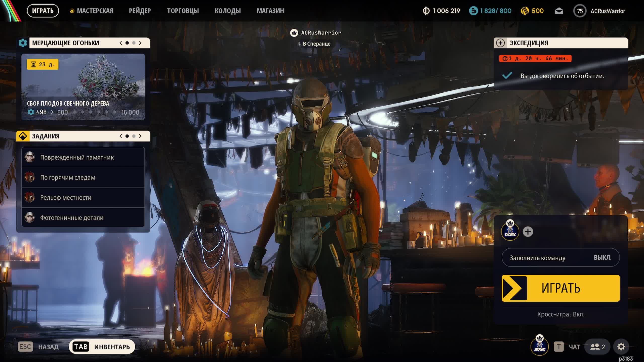
Task: Open the Торговцы tab
Action: [x=183, y=11]
